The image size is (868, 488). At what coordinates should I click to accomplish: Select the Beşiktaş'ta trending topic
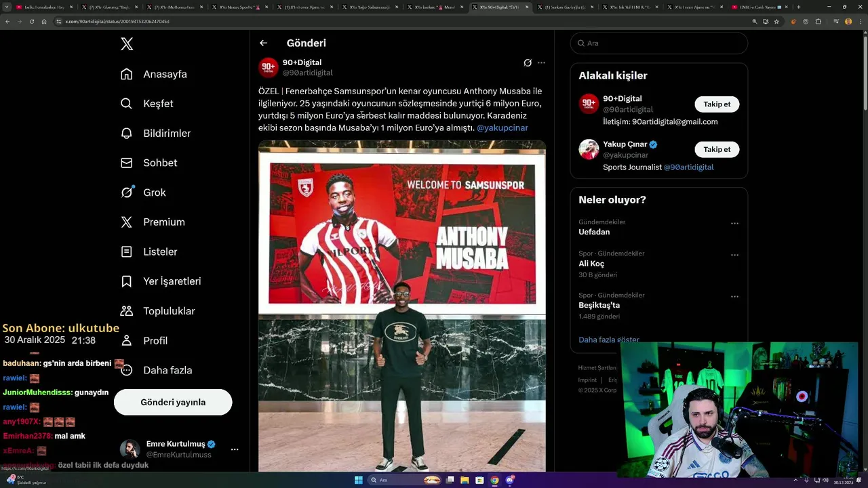coord(599,305)
